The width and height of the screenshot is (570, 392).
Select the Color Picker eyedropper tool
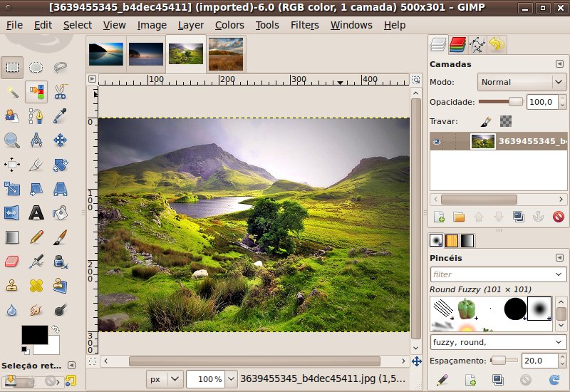click(60, 116)
